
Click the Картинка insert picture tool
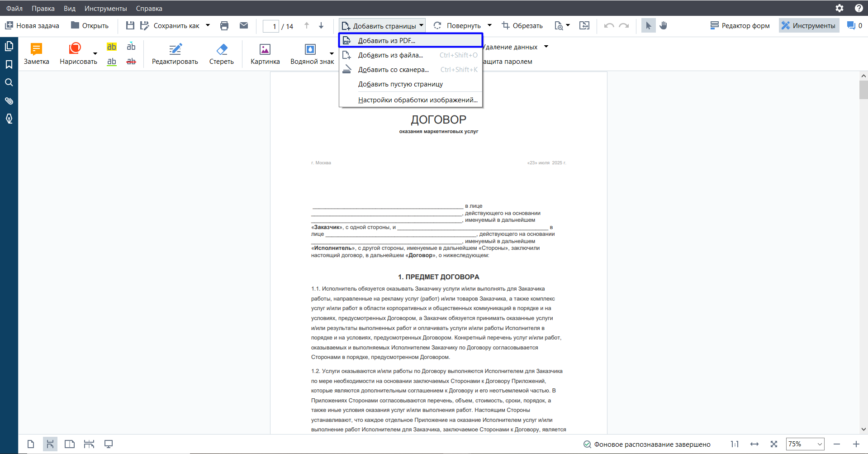(x=265, y=54)
